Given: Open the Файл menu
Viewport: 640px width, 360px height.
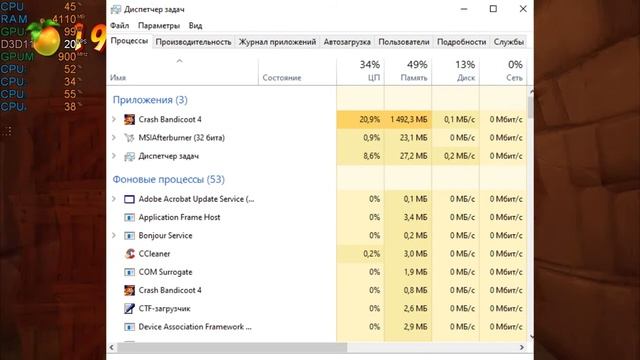Looking at the screenshot, I should click(120, 25).
